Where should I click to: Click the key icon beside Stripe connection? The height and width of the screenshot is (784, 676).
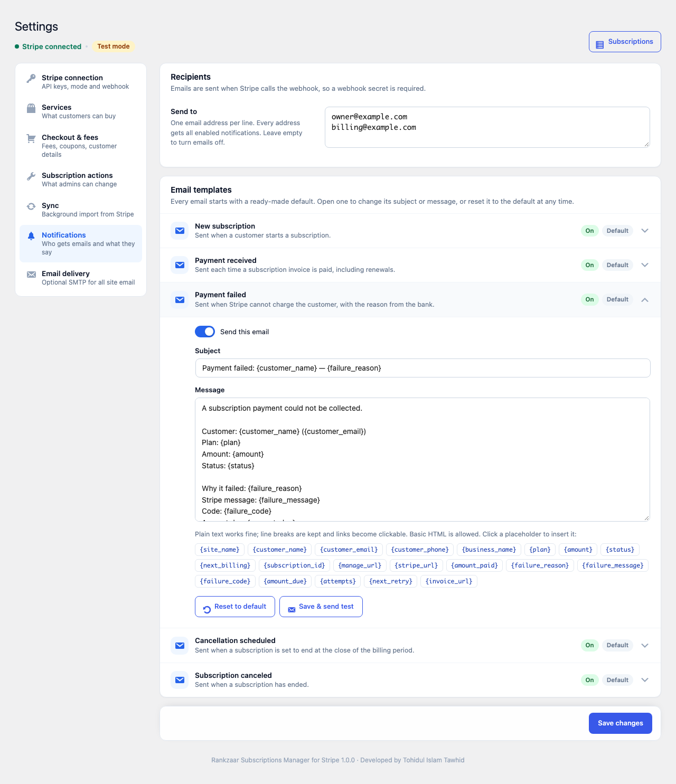point(31,78)
